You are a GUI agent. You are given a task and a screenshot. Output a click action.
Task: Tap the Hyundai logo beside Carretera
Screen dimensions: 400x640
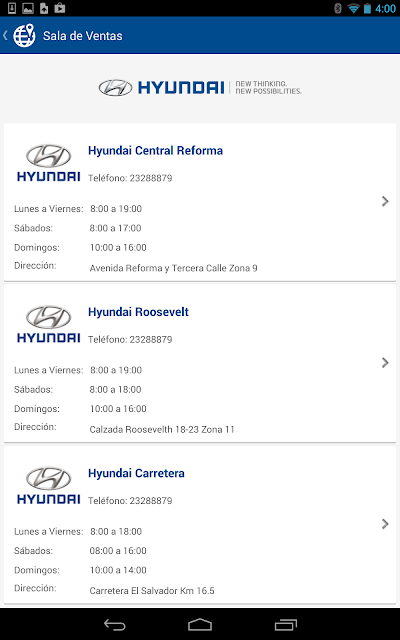coord(49,485)
